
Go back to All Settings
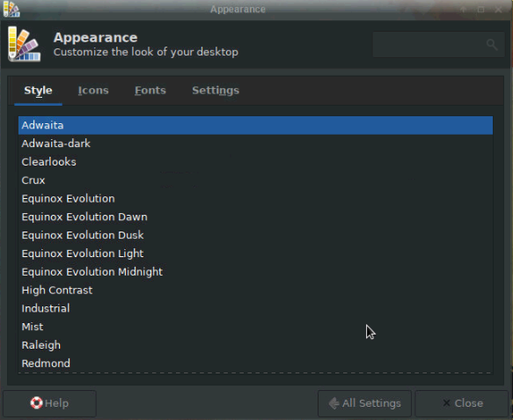coord(364,403)
